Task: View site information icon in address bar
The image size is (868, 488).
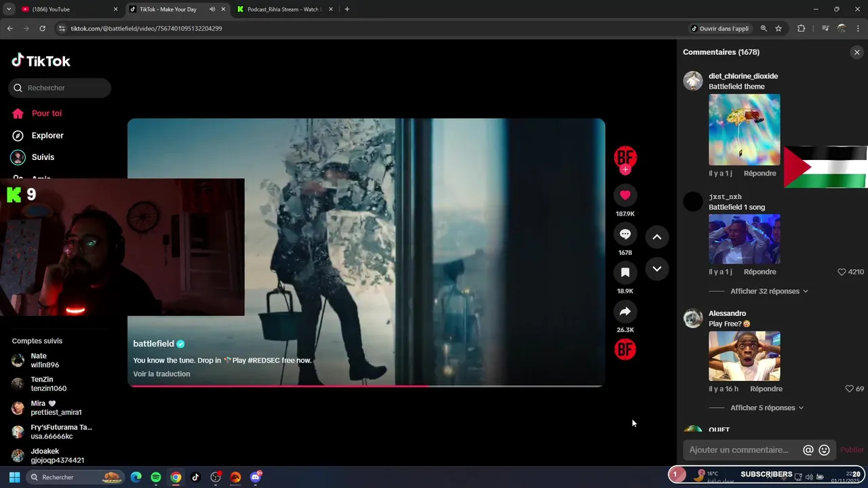Action: point(62,28)
